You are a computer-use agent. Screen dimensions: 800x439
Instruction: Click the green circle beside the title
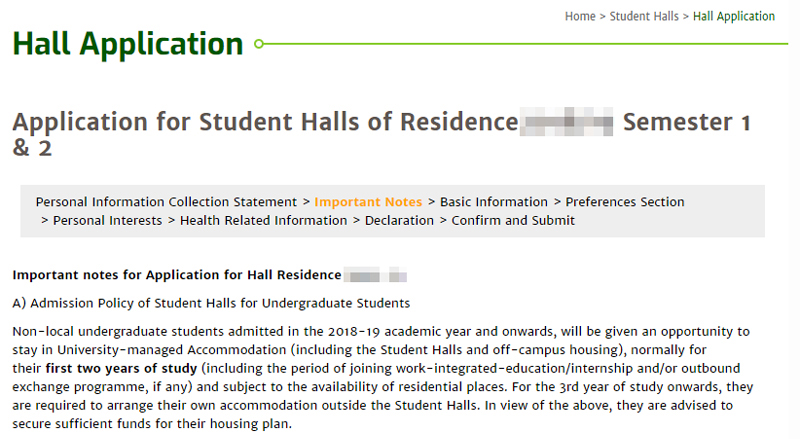point(259,44)
